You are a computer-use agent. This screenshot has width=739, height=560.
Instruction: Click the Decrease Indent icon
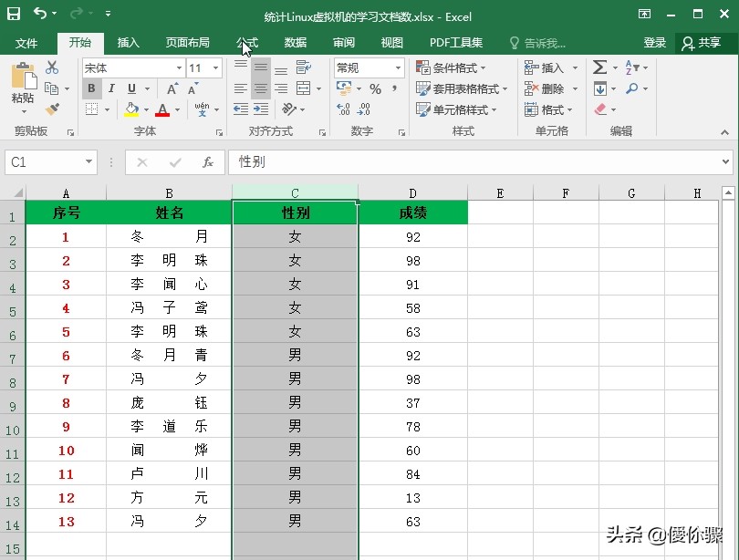240,109
